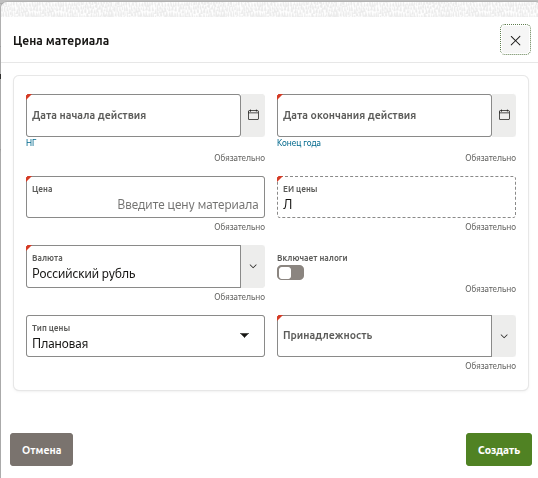Focus the Дата окончания действия input field
Screen dimensions: 538x478
point(384,115)
